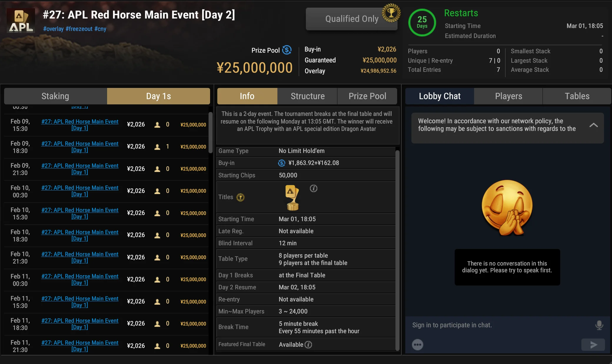Click the 25 Days countdown circle
612x364 pixels.
tap(422, 22)
